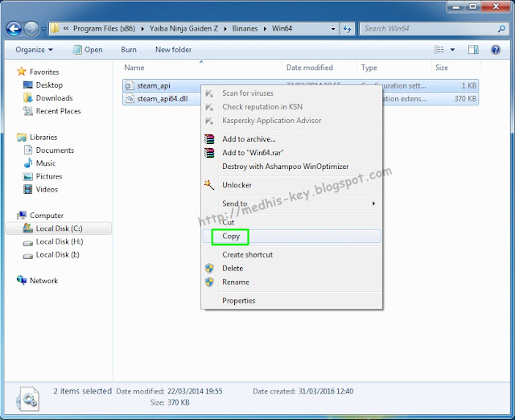The height and width of the screenshot is (420, 515).
Task: Click the Burn toolbar button
Action: tap(129, 50)
